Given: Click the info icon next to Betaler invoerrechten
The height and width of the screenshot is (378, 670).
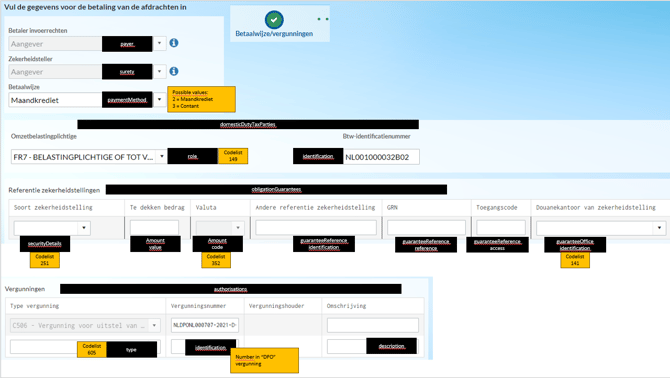Looking at the screenshot, I should pyautogui.click(x=174, y=43).
